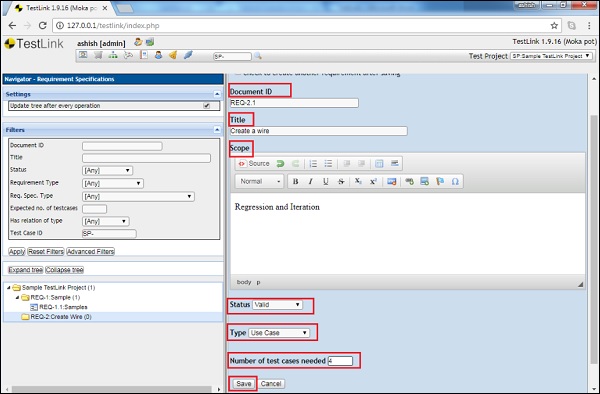Click the My Settings user icon beside ashish [admin]
Image resolution: width=600 pixels, height=394 pixels.
(x=138, y=42)
